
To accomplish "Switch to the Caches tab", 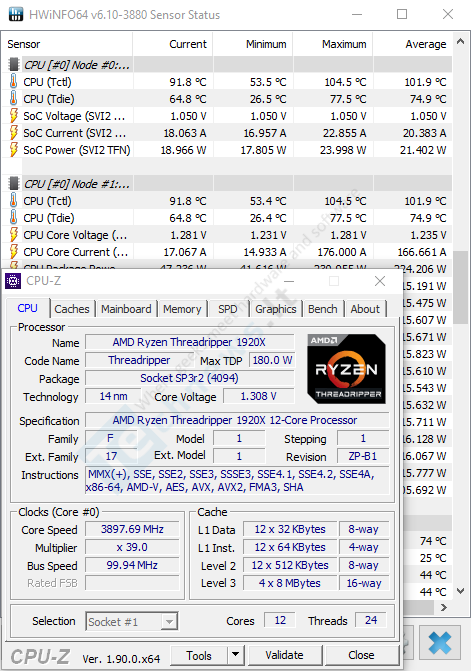I will [x=72, y=309].
